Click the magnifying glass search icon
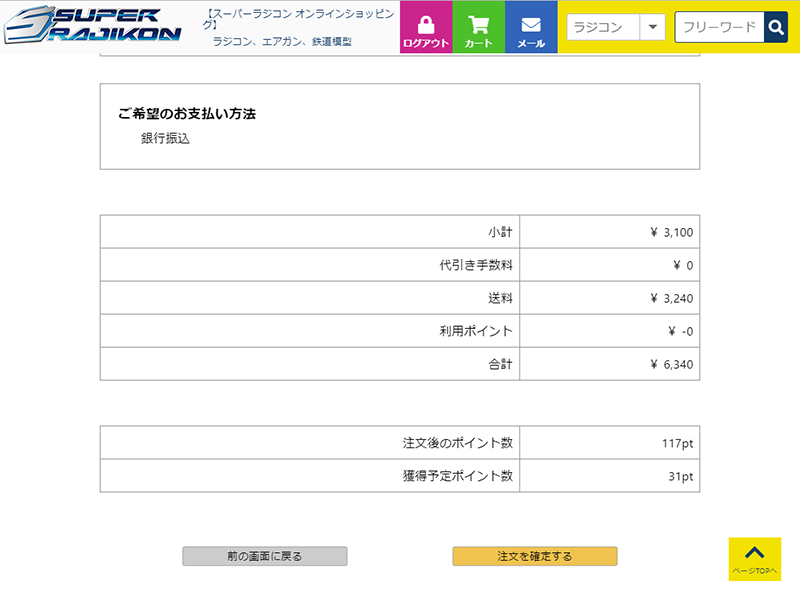This screenshot has height=596, width=800. coord(776,28)
